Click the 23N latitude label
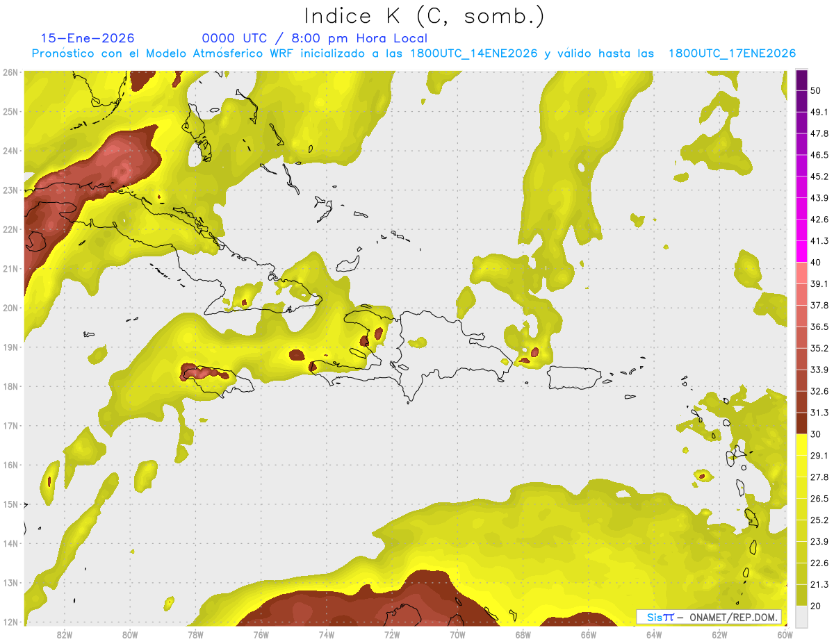Image resolution: width=834 pixels, height=644 pixels. (x=10, y=190)
